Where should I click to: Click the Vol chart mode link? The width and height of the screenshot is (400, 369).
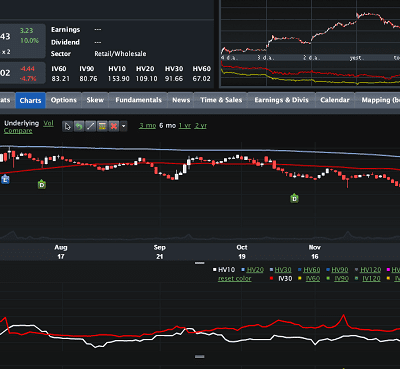48,123
